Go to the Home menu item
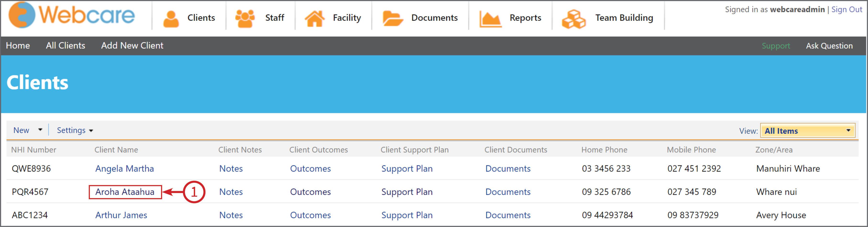This screenshot has height=227, width=868. tap(17, 45)
